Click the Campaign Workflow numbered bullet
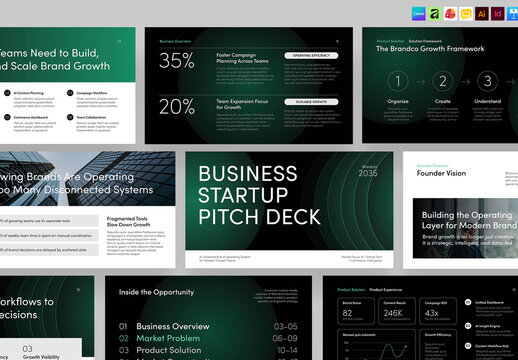The image size is (518, 360). coord(70,93)
